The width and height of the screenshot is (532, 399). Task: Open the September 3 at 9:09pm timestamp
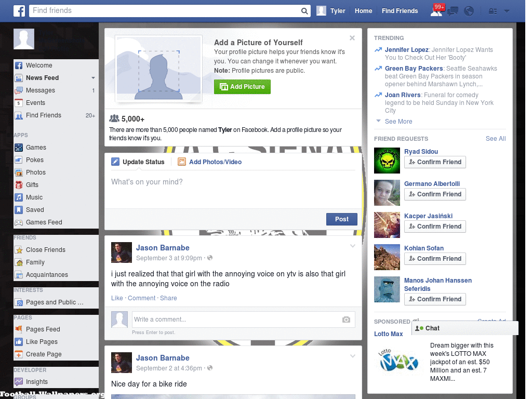tap(169, 258)
